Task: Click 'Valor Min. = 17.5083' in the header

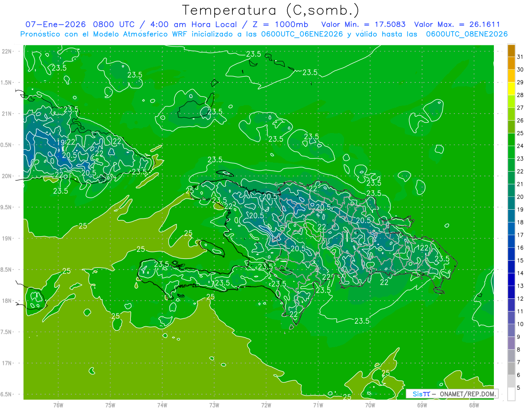Action: (x=363, y=24)
